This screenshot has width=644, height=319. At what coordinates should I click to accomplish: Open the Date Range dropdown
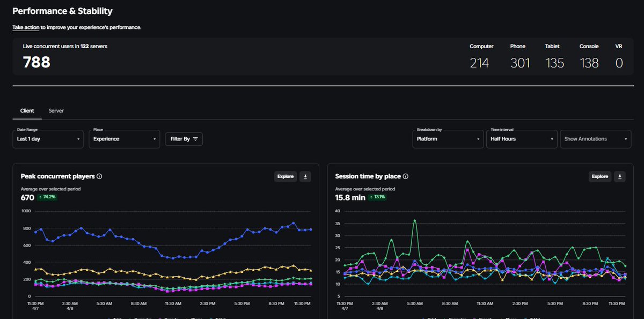48,138
